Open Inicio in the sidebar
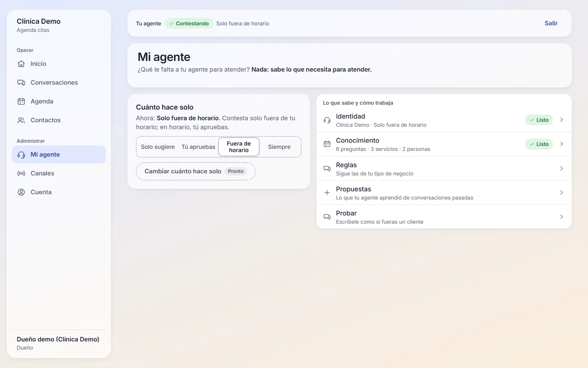Screen dimensions: 588x368 pyautogui.click(x=59, y=64)
